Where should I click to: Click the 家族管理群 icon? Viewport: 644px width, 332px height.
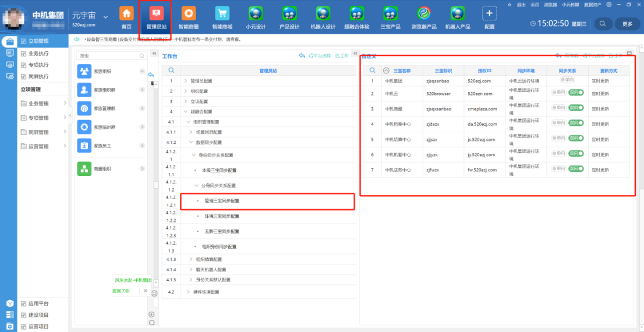tap(84, 108)
